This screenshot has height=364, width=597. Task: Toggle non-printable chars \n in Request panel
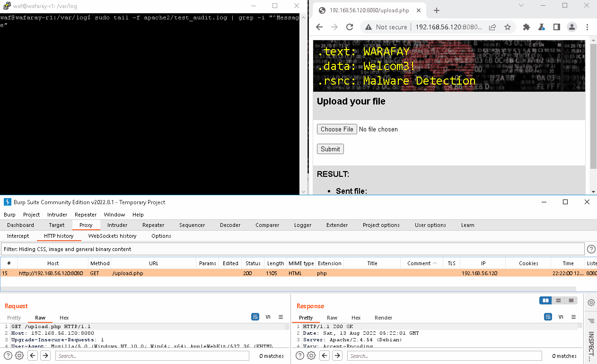[268, 317]
